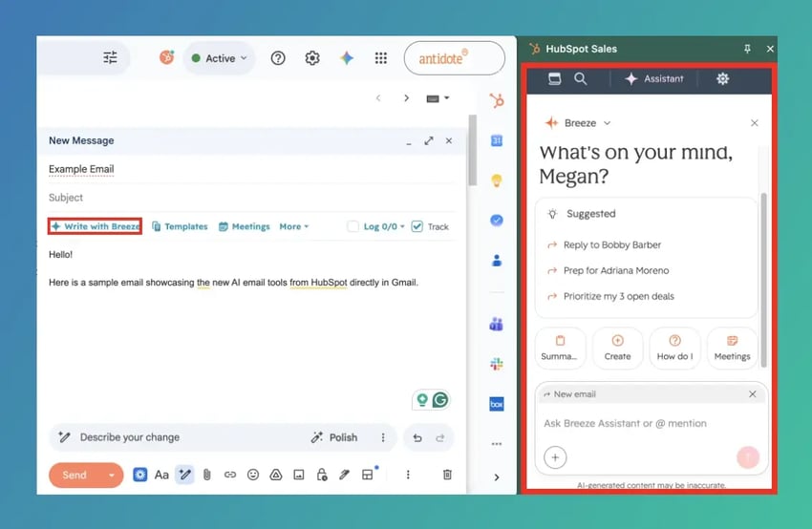Image resolution: width=812 pixels, height=529 pixels.
Task: Uncheck the Track checkbox
Action: click(x=417, y=226)
